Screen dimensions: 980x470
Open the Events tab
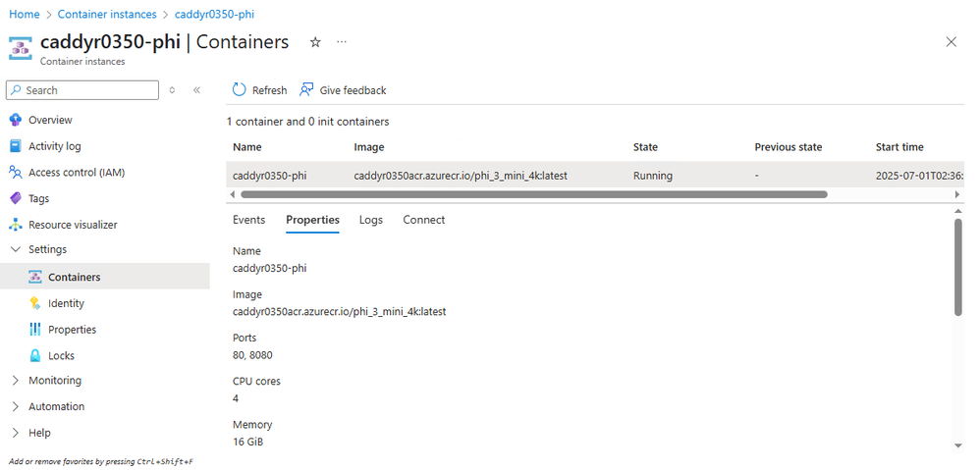pyautogui.click(x=249, y=220)
